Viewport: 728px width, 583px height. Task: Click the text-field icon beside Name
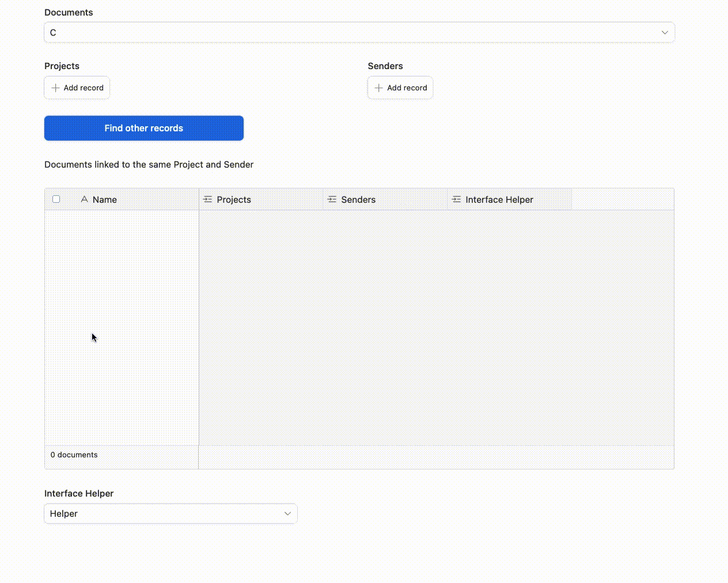[x=84, y=199]
